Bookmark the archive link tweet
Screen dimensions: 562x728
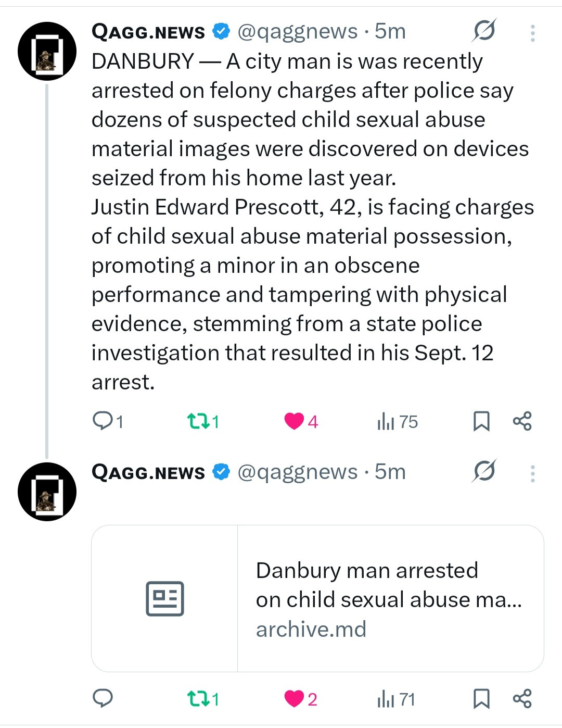click(481, 698)
